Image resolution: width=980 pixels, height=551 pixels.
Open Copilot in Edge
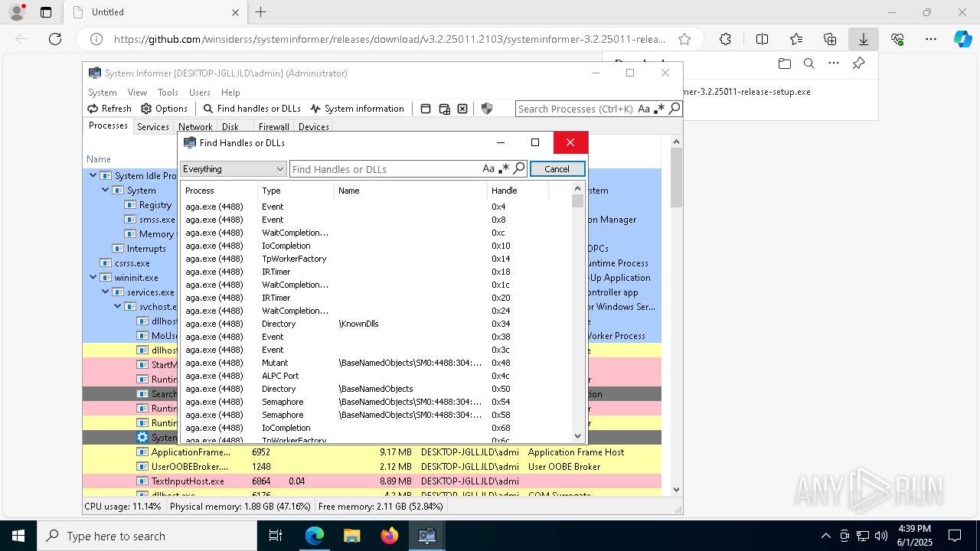click(962, 39)
